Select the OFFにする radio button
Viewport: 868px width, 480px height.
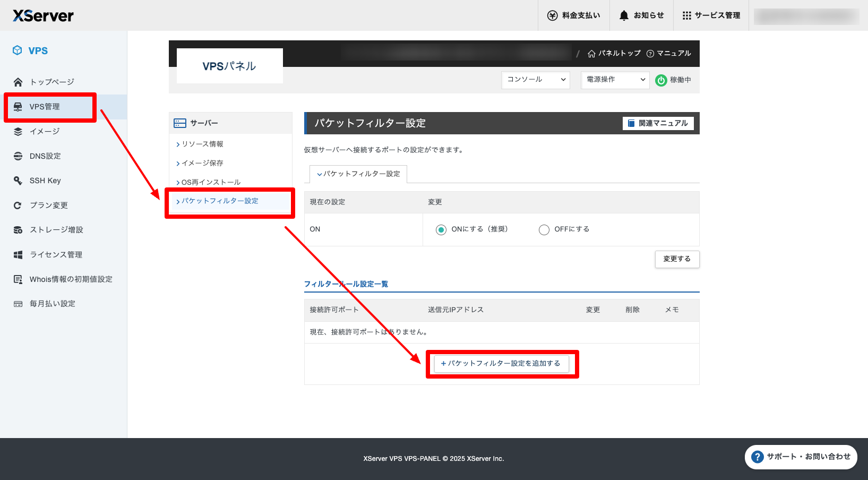click(544, 230)
